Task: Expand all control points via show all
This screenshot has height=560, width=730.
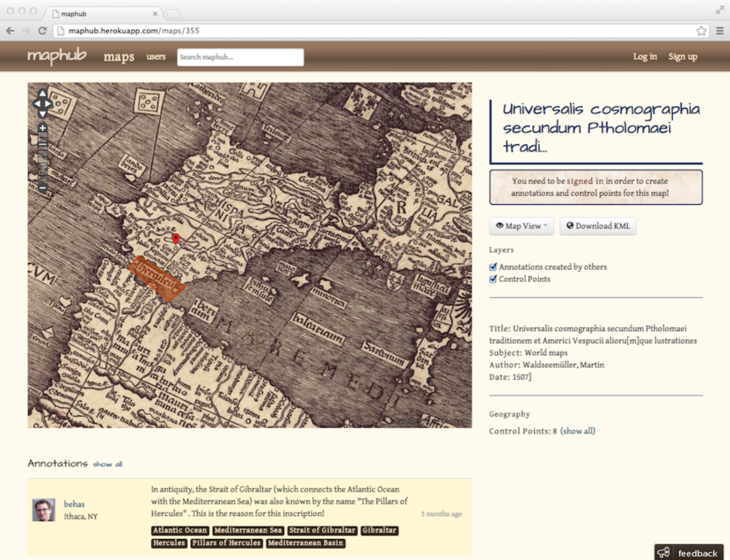Action: tap(578, 431)
